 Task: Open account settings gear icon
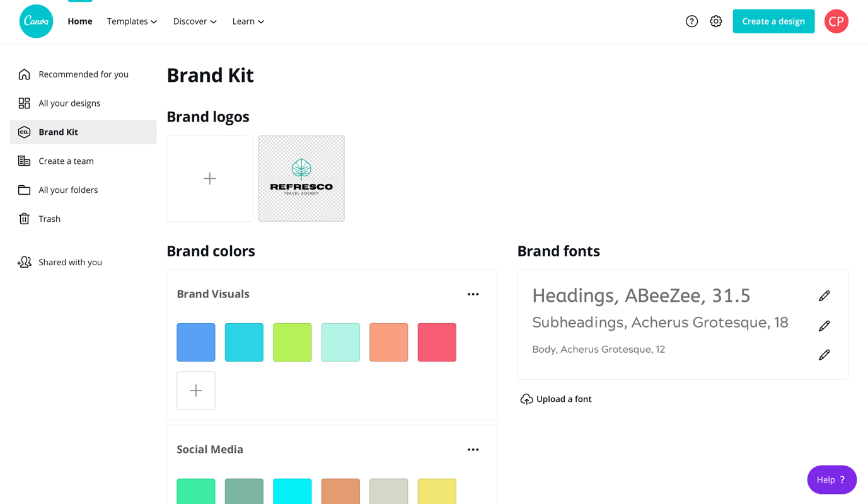point(715,21)
